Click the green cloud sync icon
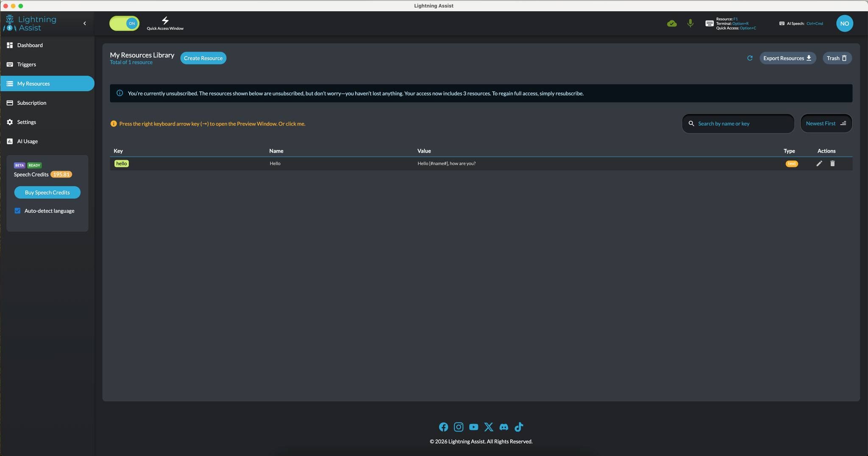This screenshot has height=456, width=868. pyautogui.click(x=672, y=23)
